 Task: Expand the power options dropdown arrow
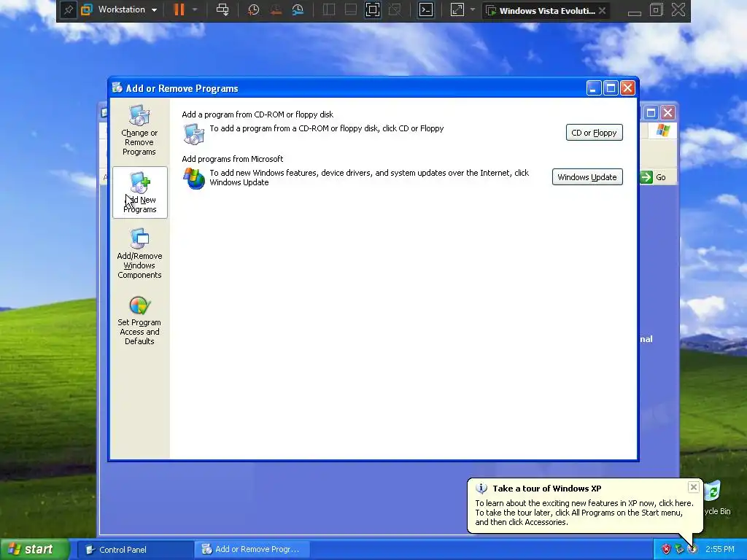click(195, 9)
